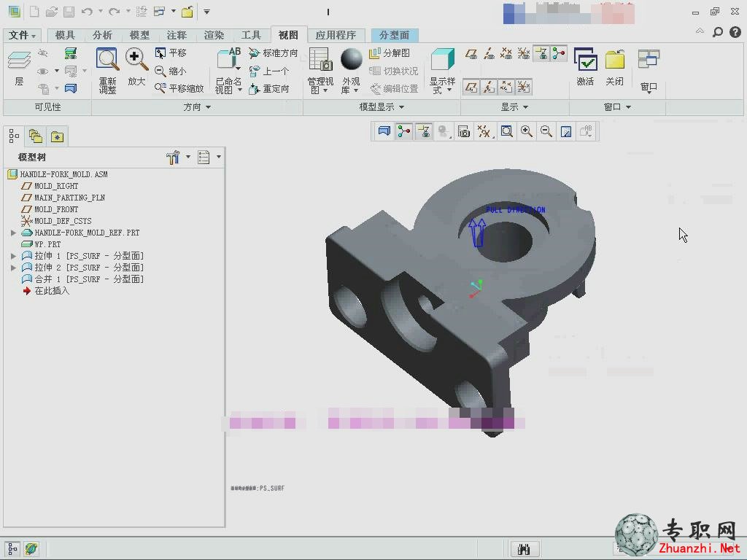Click the Windows (窗口) switcher icon

pyautogui.click(x=649, y=59)
